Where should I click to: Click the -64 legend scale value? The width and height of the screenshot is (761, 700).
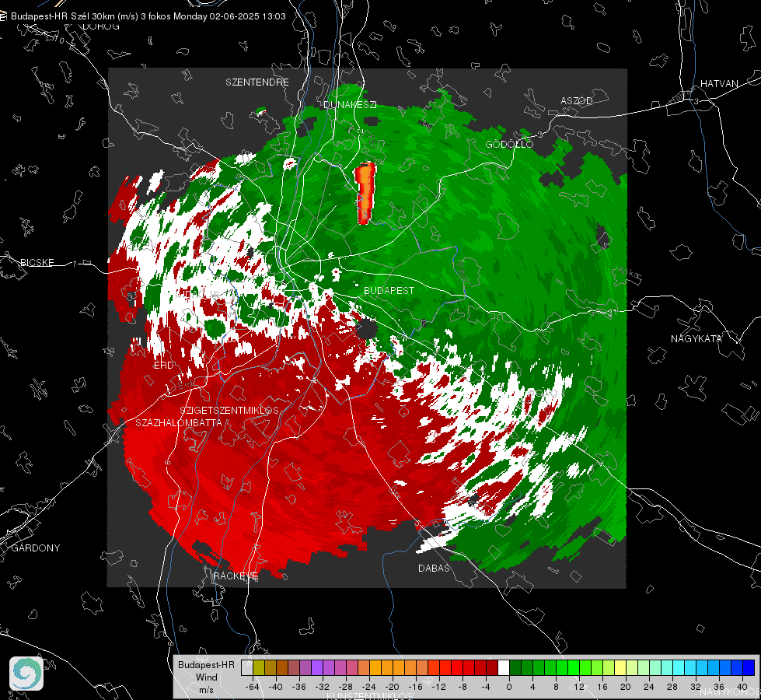click(252, 687)
